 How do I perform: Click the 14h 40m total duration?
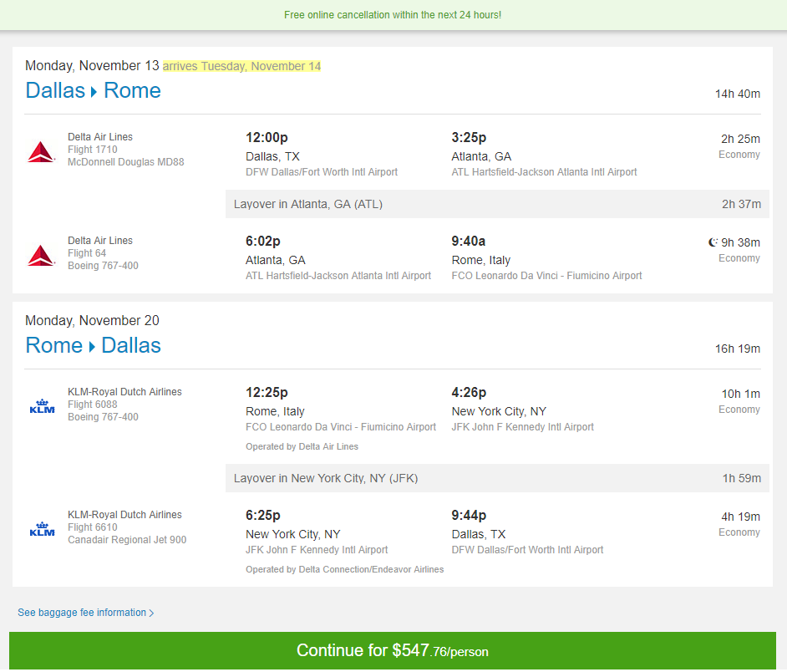[738, 94]
